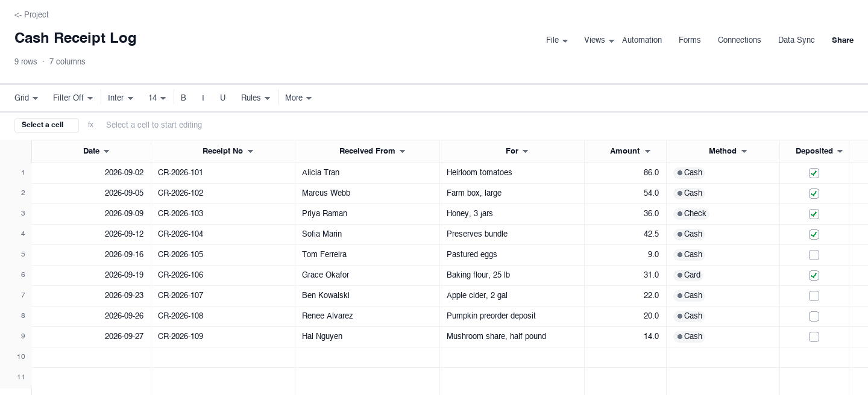Screen dimensions: 868x395
Task: Select the date 2026-09-27 cell
Action: coord(92,337)
